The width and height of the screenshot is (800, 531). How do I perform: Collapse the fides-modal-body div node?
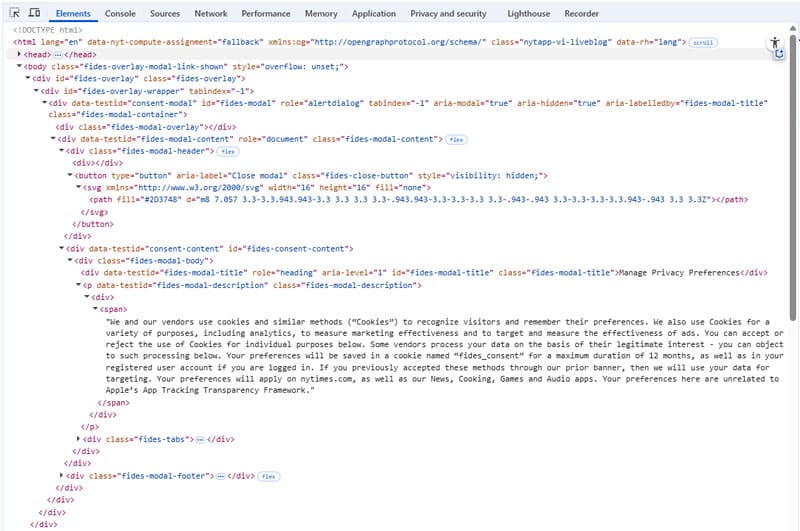(70, 261)
